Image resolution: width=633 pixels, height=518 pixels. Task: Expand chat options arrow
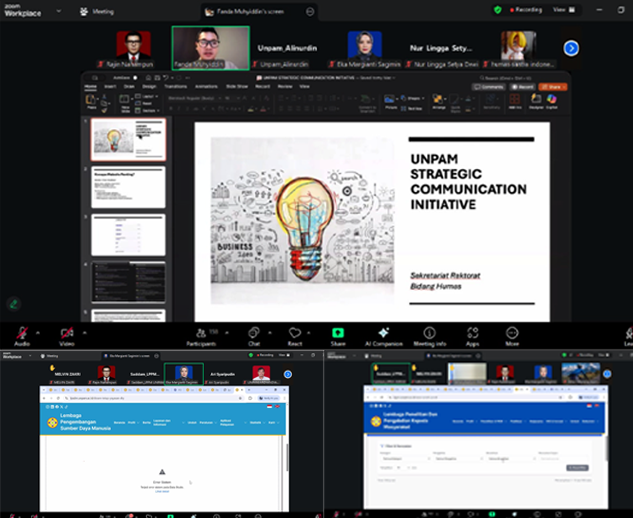270,333
